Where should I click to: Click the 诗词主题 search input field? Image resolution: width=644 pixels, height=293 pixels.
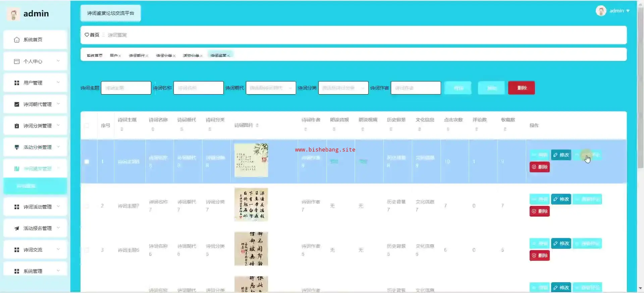tap(126, 88)
